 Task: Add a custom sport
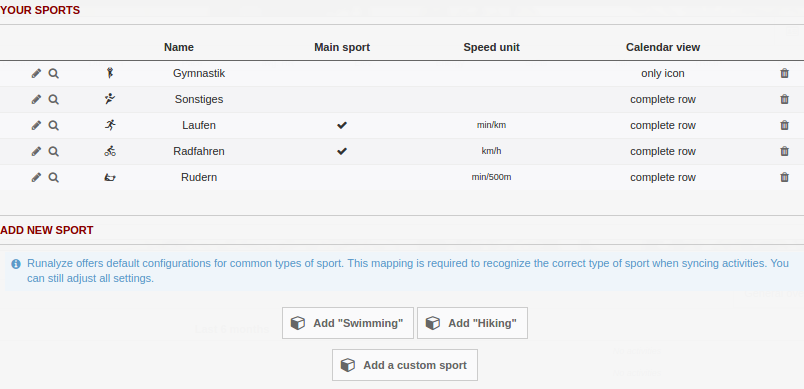point(405,365)
